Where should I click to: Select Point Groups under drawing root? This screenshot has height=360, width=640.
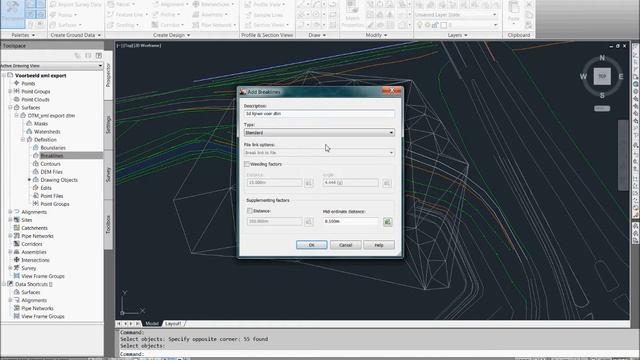pyautogui.click(x=36, y=91)
